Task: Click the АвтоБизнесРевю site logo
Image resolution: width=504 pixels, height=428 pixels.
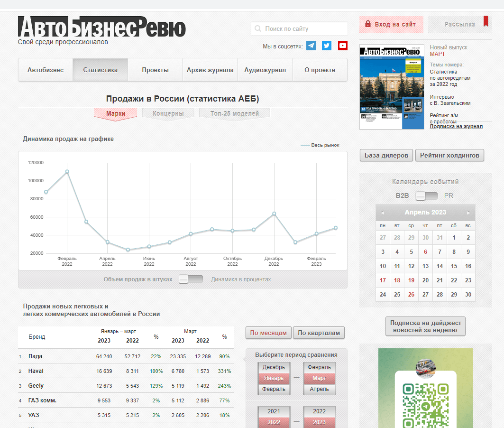Action: [101, 27]
